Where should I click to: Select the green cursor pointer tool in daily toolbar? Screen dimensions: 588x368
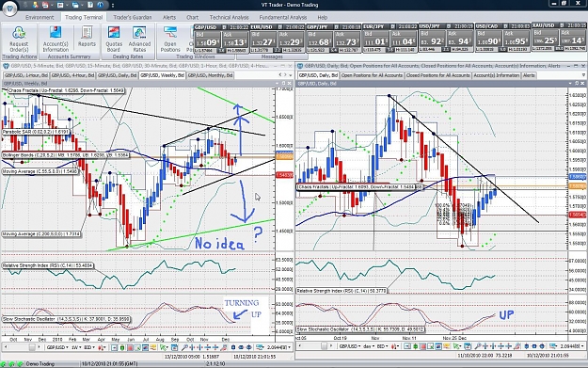455,347
